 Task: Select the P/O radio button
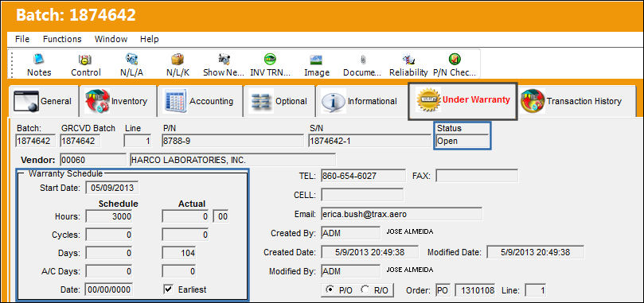pyautogui.click(x=330, y=289)
